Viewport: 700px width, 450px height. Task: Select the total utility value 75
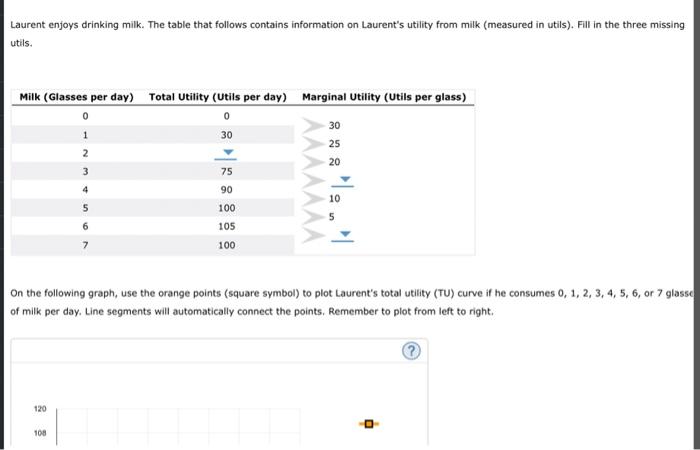(x=226, y=171)
